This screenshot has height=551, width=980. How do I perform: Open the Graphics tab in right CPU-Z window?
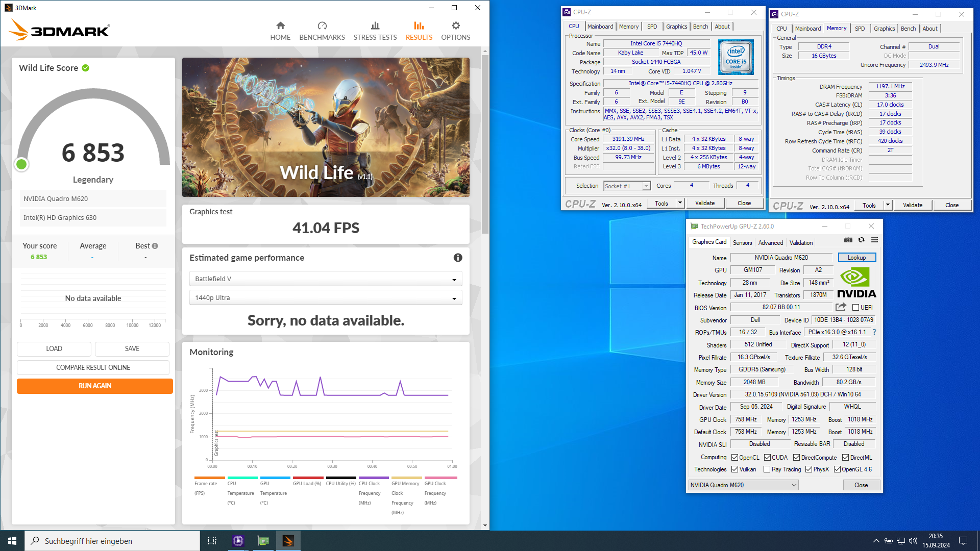click(884, 29)
